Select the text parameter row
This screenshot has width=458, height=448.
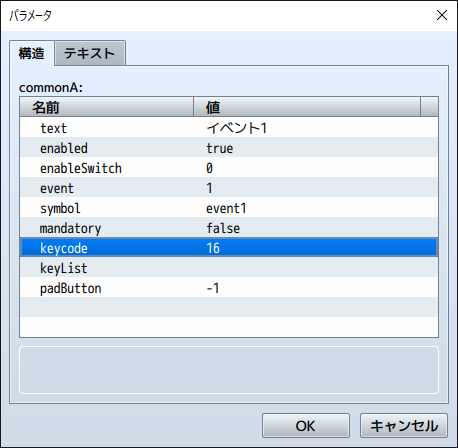[229, 128]
